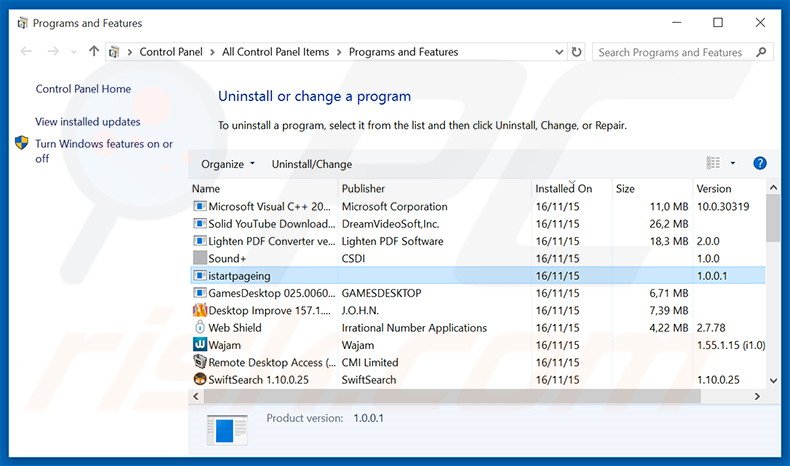Click the Forward navigation arrow

(53, 51)
